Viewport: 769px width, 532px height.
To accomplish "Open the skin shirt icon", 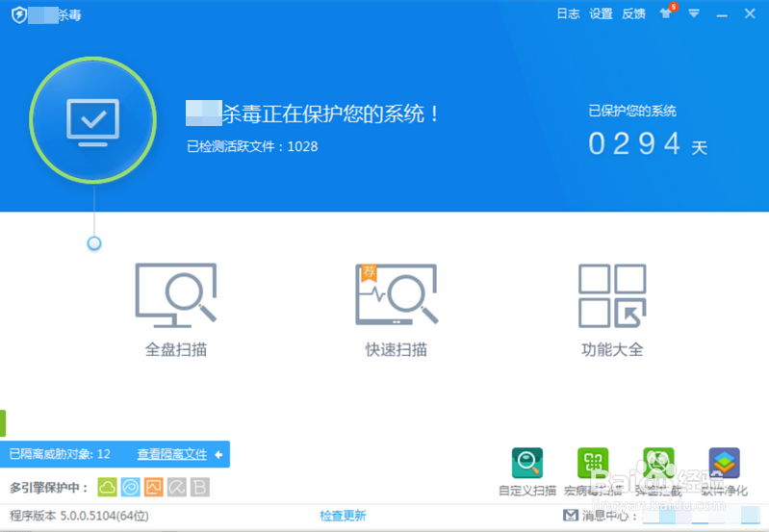I will tap(666, 13).
